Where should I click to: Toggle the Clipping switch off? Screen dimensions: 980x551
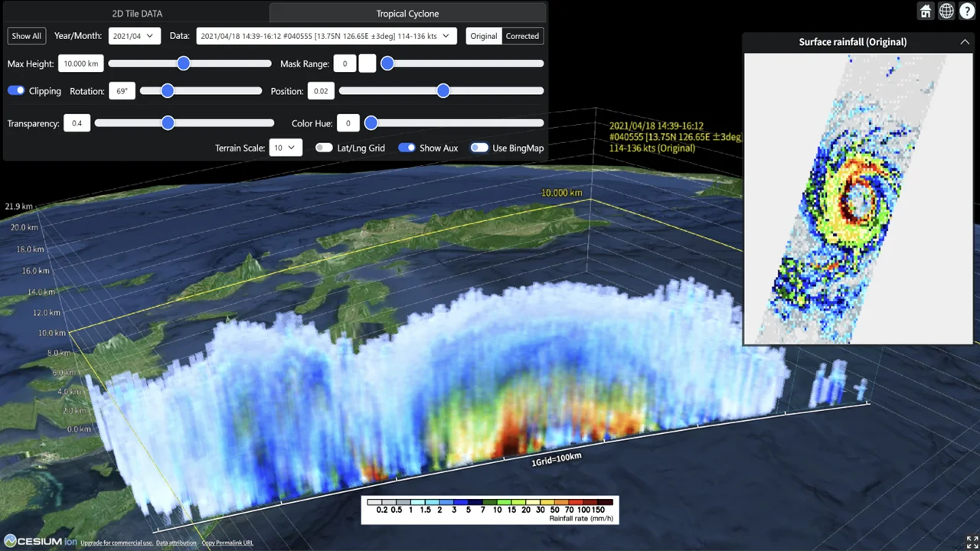[16, 91]
